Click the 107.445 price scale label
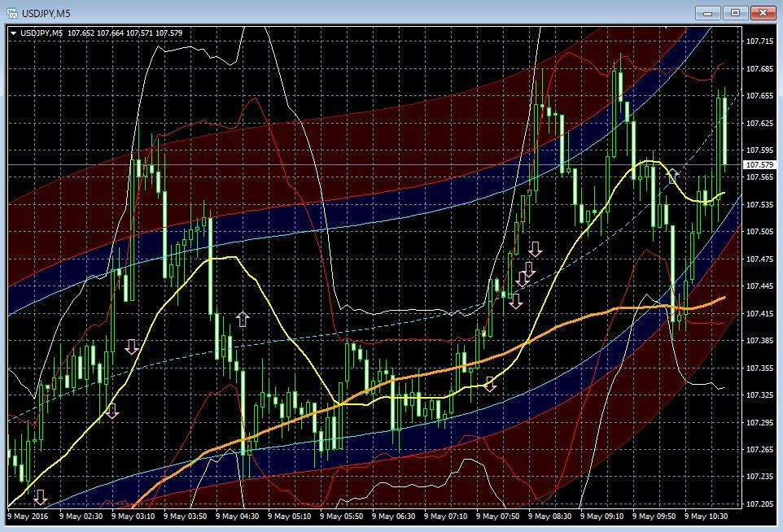The width and height of the screenshot is (783, 532). pos(759,286)
